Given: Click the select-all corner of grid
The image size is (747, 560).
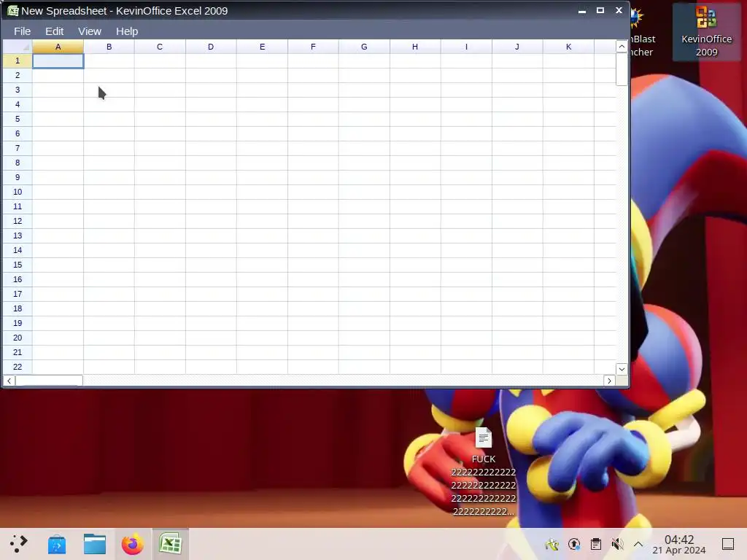Looking at the screenshot, I should (x=18, y=47).
